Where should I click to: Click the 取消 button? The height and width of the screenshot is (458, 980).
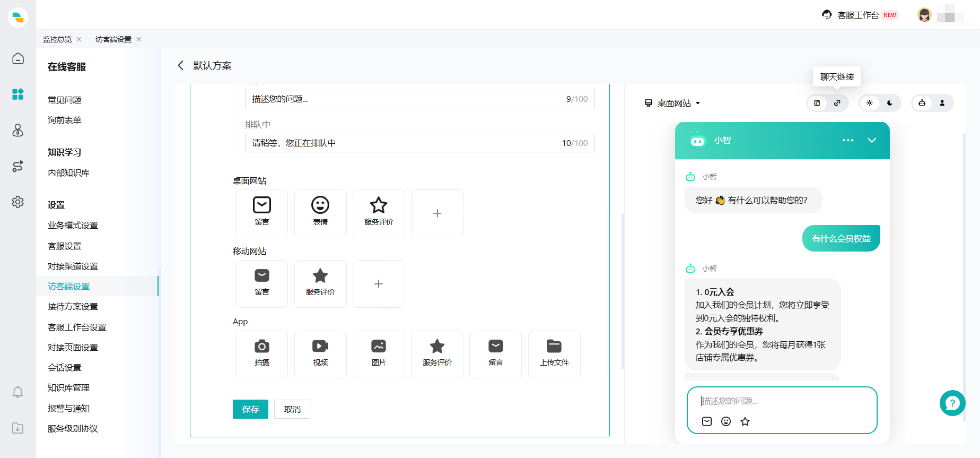(292, 409)
